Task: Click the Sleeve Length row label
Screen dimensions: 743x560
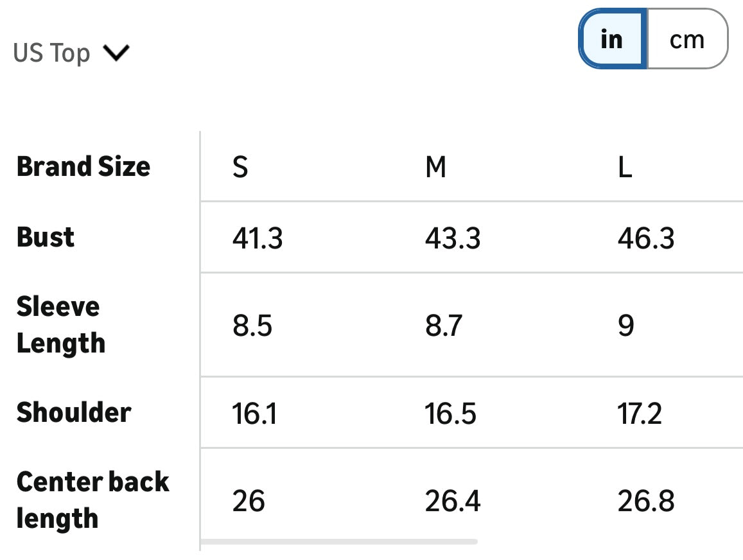Action: point(60,324)
